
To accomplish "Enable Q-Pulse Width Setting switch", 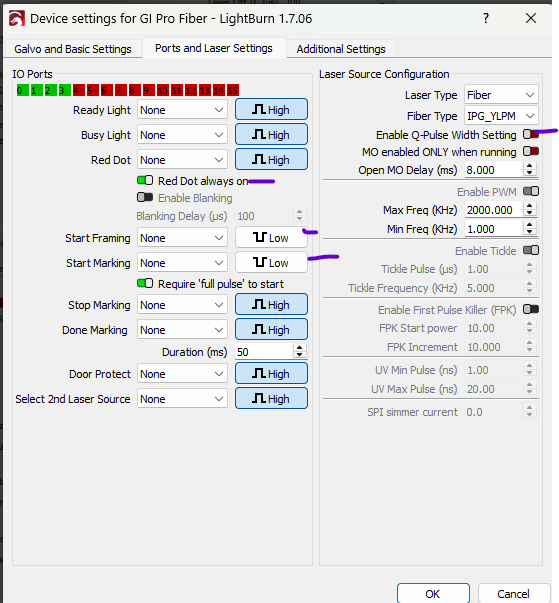I will coord(531,134).
